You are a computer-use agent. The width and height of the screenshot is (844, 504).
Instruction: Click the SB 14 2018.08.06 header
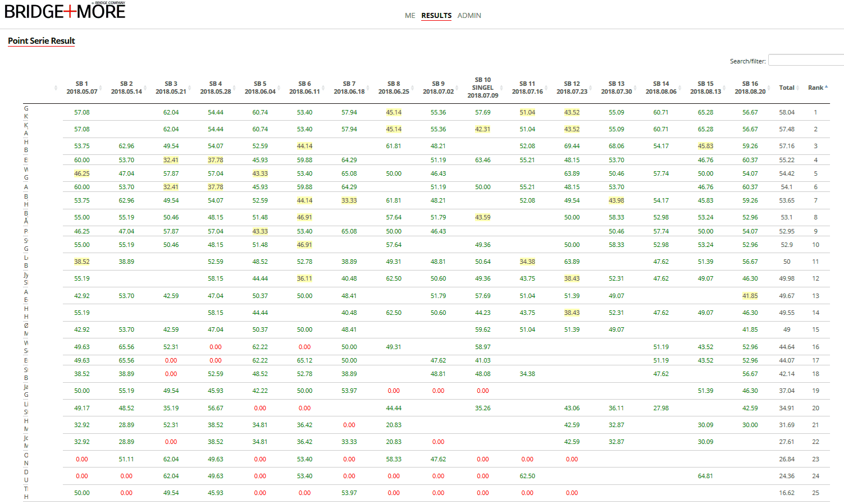(661, 88)
